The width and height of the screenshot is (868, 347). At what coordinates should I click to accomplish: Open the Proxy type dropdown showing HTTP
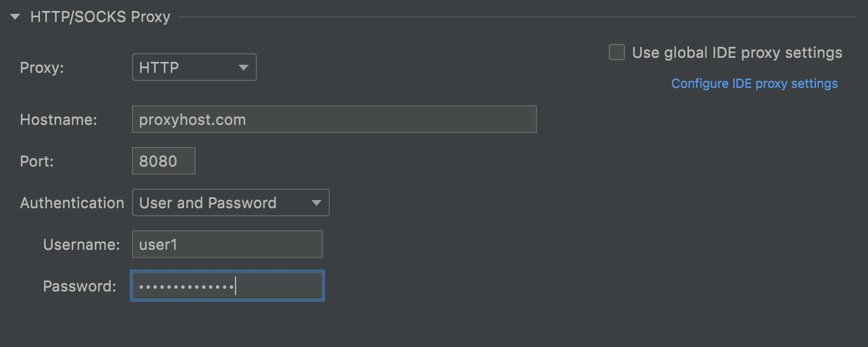194,67
